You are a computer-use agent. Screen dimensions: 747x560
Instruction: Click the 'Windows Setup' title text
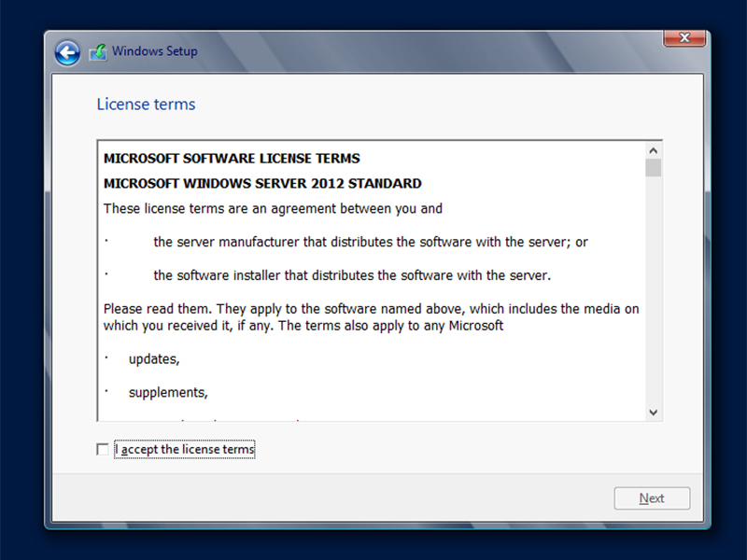154,51
